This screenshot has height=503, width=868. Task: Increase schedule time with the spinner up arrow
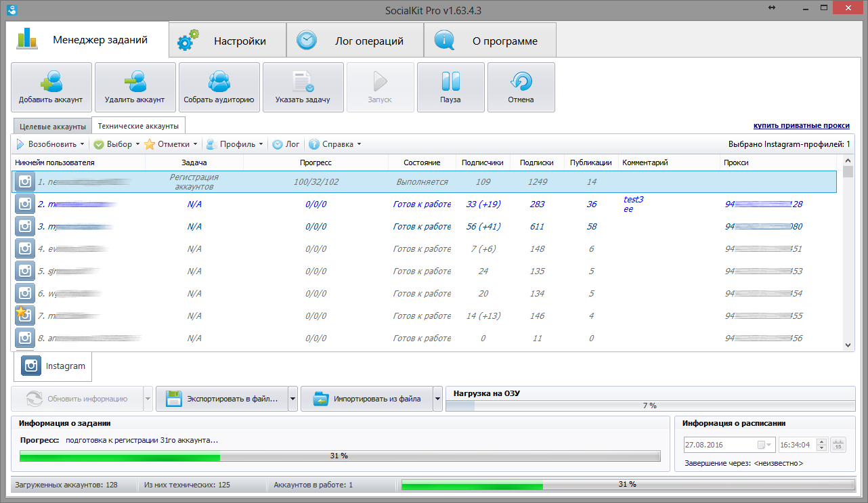click(822, 441)
